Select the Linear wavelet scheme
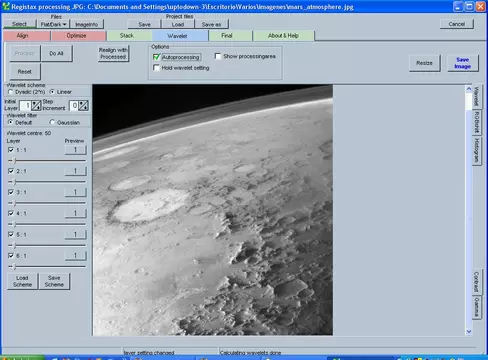Image resolution: width=488 pixels, height=360 pixels. (x=52, y=92)
